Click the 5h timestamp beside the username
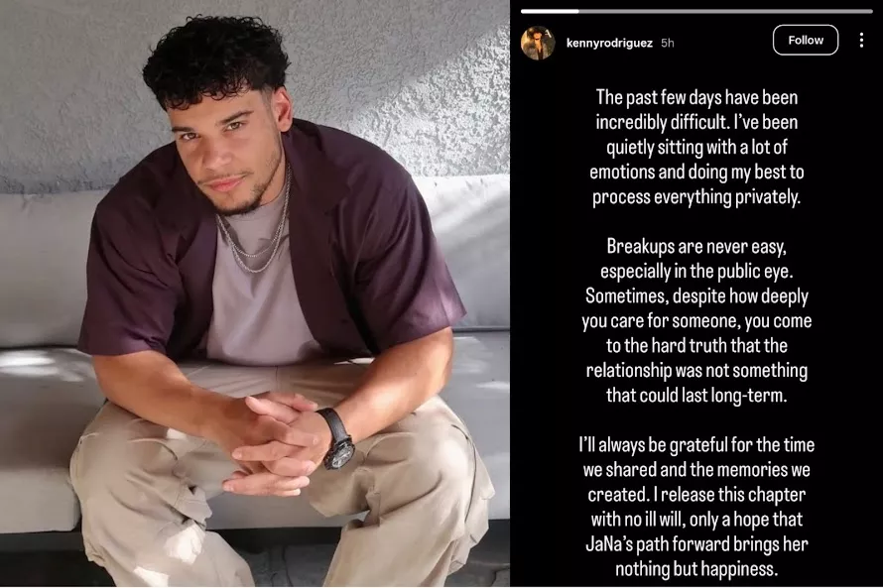 (668, 43)
